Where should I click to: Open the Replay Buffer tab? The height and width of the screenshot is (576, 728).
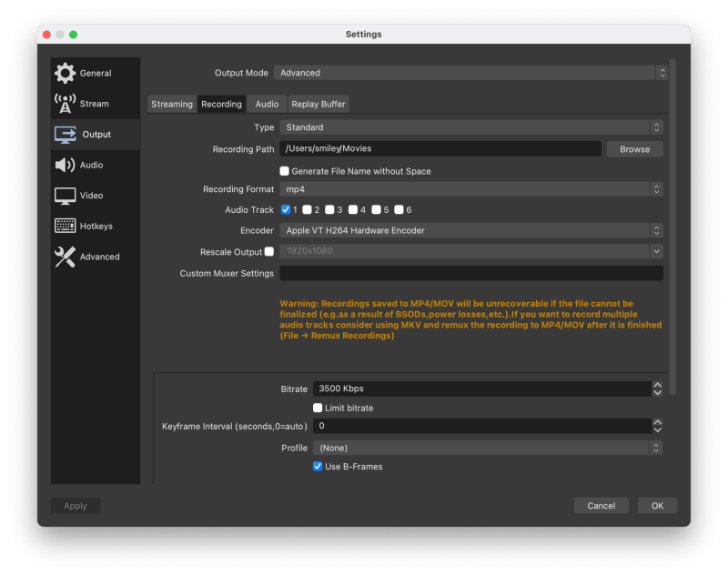click(x=318, y=104)
